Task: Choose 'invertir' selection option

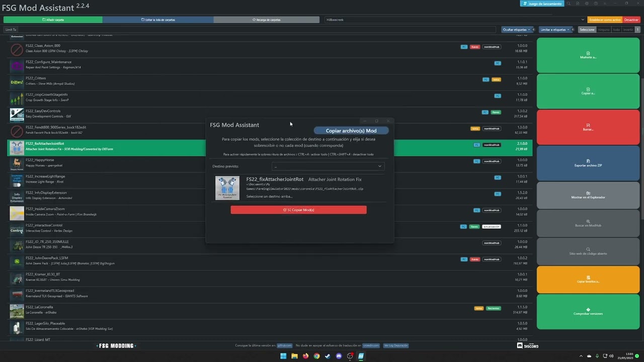Action: click(628, 30)
